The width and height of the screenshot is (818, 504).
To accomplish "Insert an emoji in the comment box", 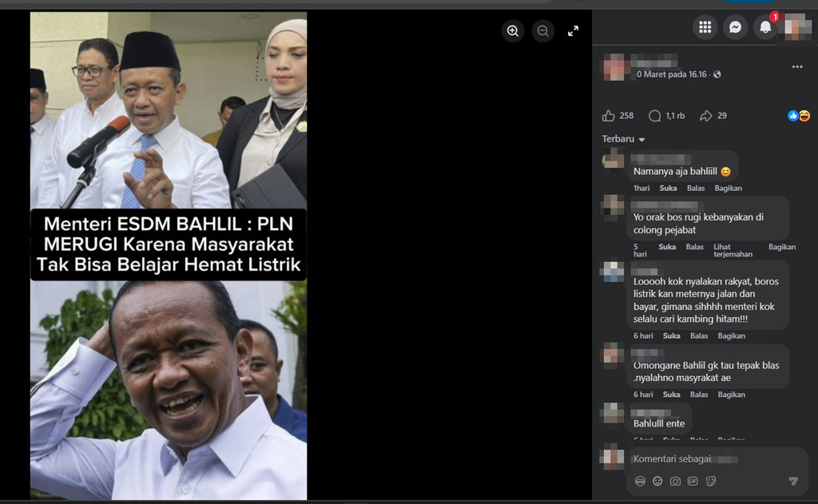I will (657, 481).
